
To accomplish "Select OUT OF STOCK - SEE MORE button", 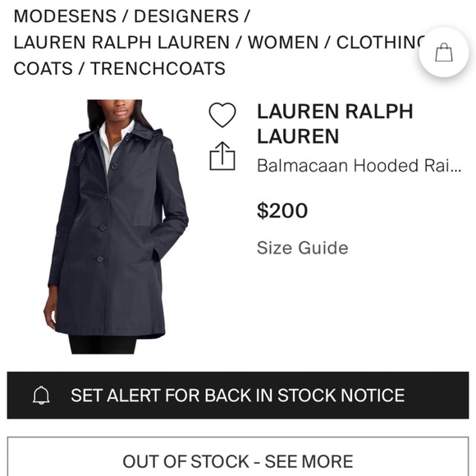I will 238,456.
